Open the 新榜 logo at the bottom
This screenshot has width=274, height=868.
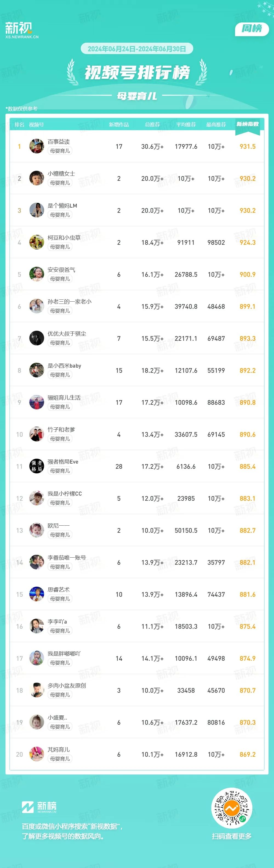[x=39, y=807]
